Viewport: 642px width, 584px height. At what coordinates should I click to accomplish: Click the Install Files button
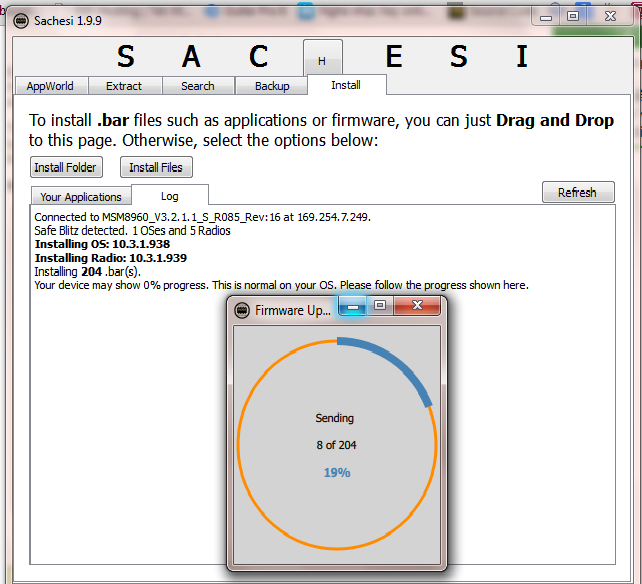click(156, 167)
